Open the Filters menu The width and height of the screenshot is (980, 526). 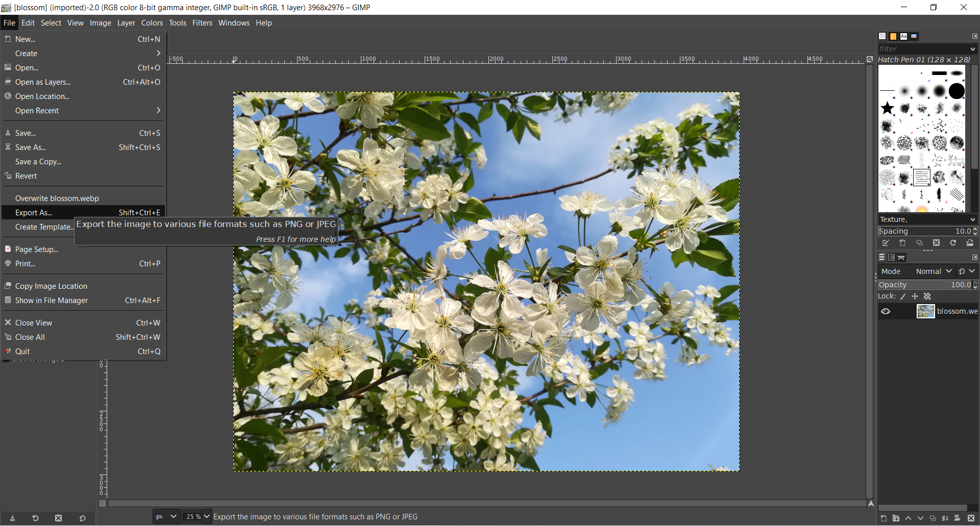(202, 23)
